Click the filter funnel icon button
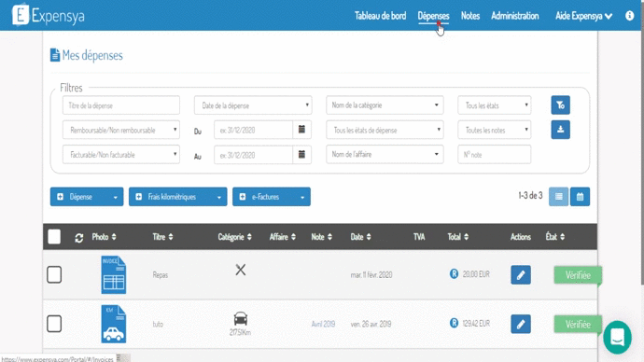This screenshot has height=362, width=644. click(560, 105)
